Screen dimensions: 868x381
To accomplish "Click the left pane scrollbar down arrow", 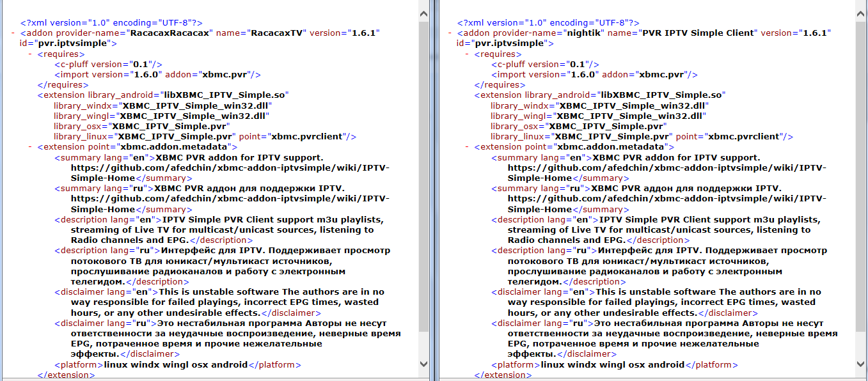I will (x=424, y=364).
